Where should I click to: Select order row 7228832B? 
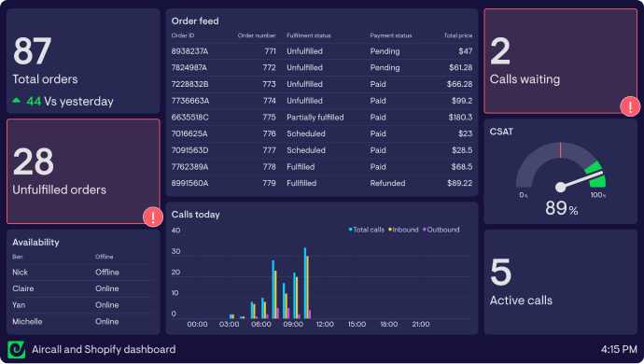pyautogui.click(x=322, y=84)
